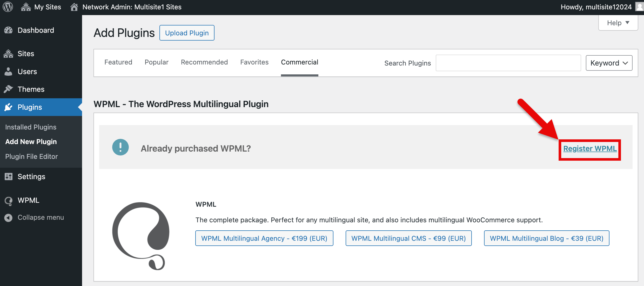
Task: Click the Upload Plugin button
Action: pyautogui.click(x=187, y=33)
